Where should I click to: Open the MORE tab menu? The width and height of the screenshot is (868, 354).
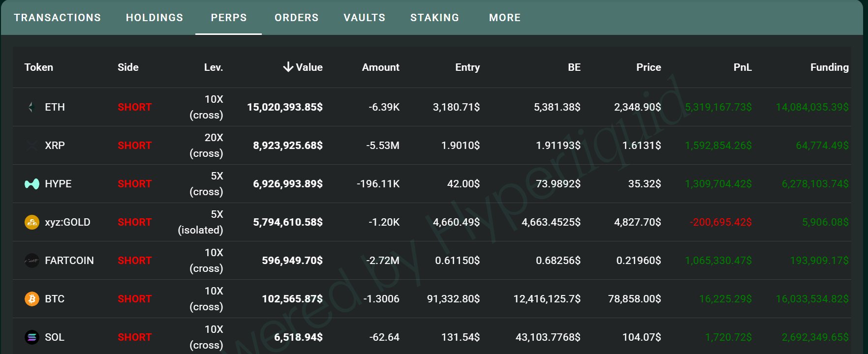click(504, 18)
